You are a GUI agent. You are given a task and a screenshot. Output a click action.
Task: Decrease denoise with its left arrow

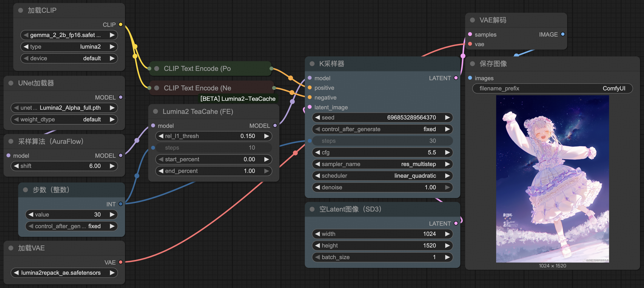tap(317, 187)
